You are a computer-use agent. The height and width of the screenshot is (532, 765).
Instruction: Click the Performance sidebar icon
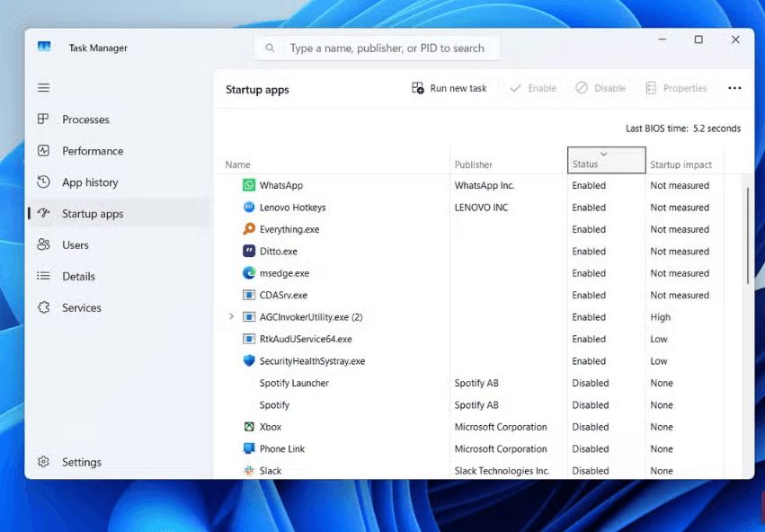pos(43,151)
